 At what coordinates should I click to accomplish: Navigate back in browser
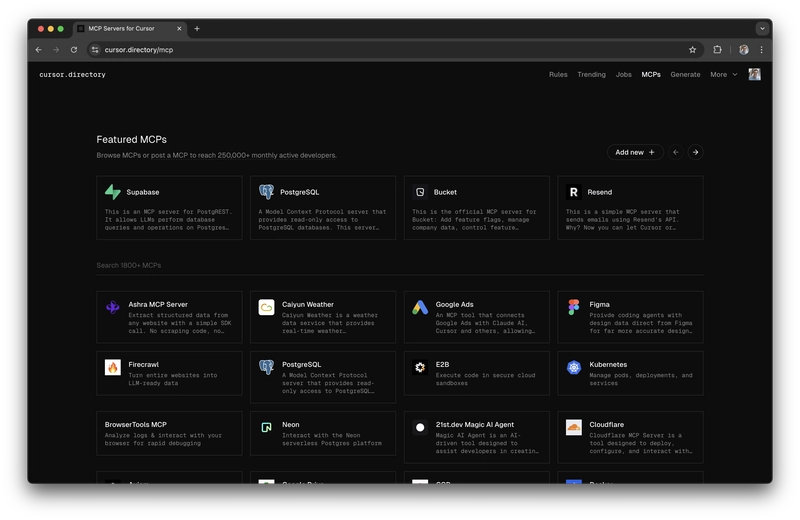(39, 49)
